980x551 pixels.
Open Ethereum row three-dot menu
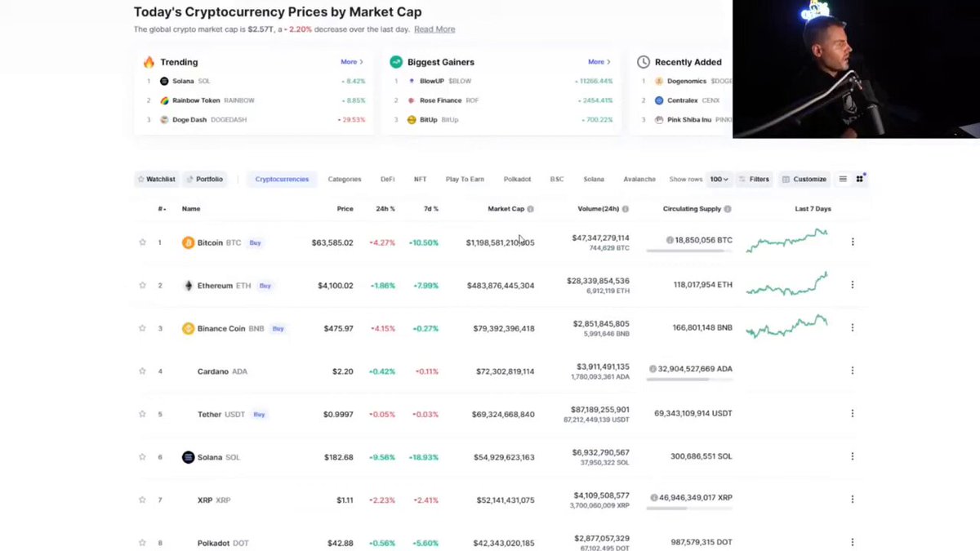tap(853, 285)
